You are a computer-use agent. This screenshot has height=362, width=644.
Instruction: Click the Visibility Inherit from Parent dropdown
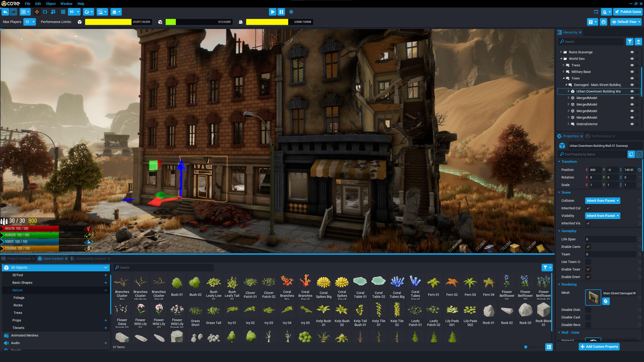602,216
